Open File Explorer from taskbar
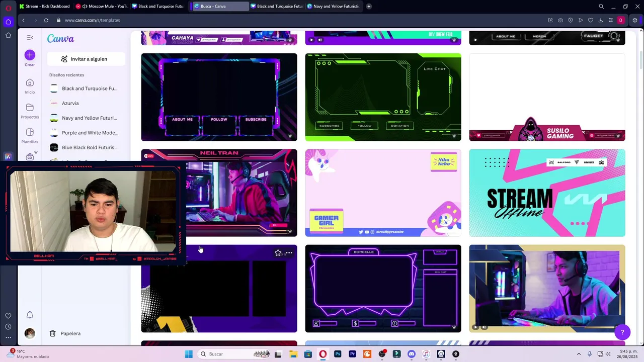Screen dimensions: 644x362 (x=293, y=354)
